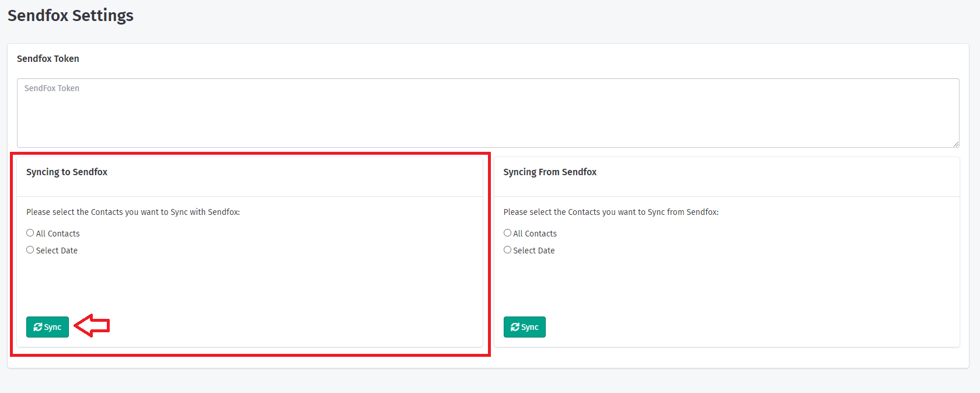Focus the SendFox Token text area
This screenshot has width=980, height=393.
(x=487, y=113)
